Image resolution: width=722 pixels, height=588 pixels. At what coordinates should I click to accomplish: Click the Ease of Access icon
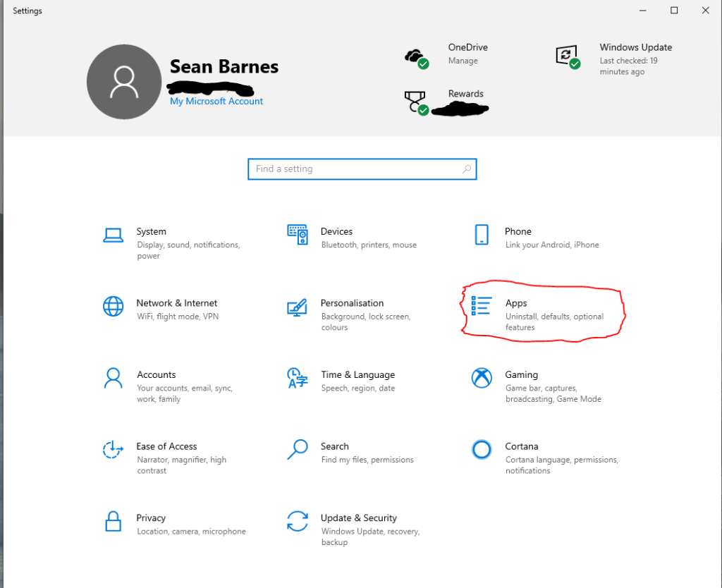(x=113, y=450)
